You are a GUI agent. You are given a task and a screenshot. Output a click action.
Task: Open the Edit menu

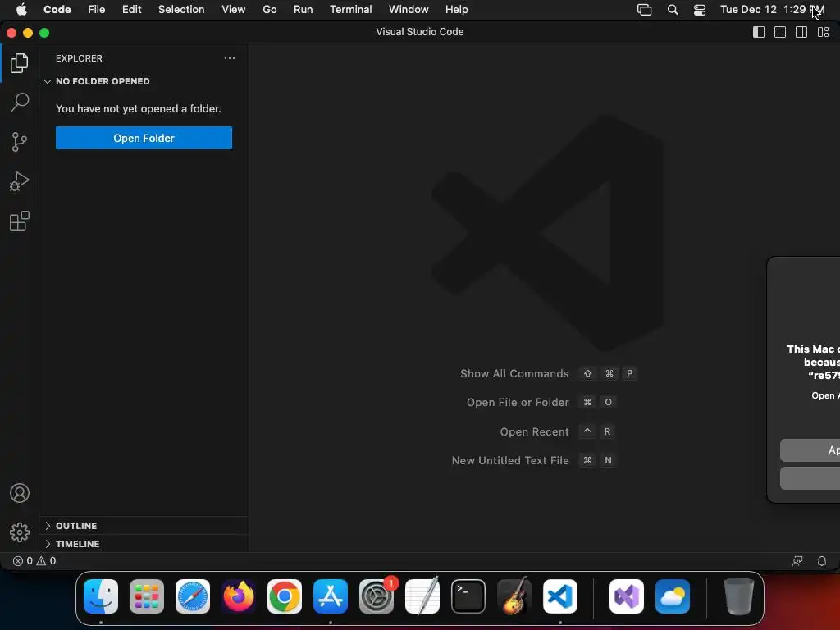click(132, 10)
